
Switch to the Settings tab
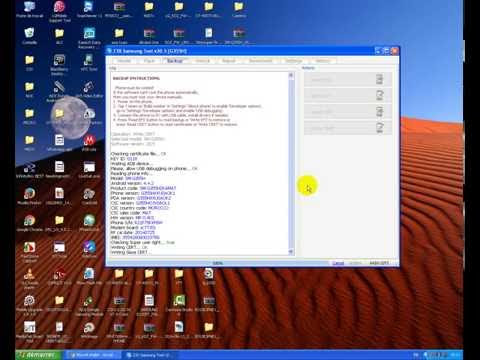[x=294, y=61]
